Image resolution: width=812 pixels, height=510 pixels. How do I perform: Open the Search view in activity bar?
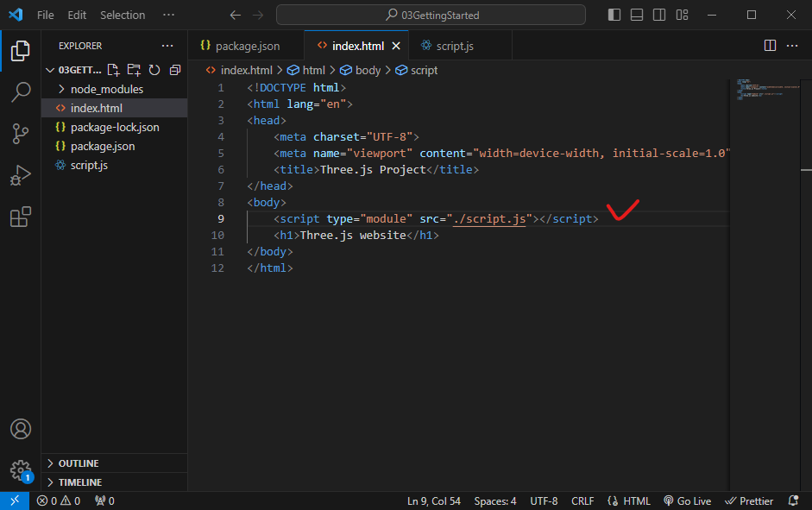20,92
